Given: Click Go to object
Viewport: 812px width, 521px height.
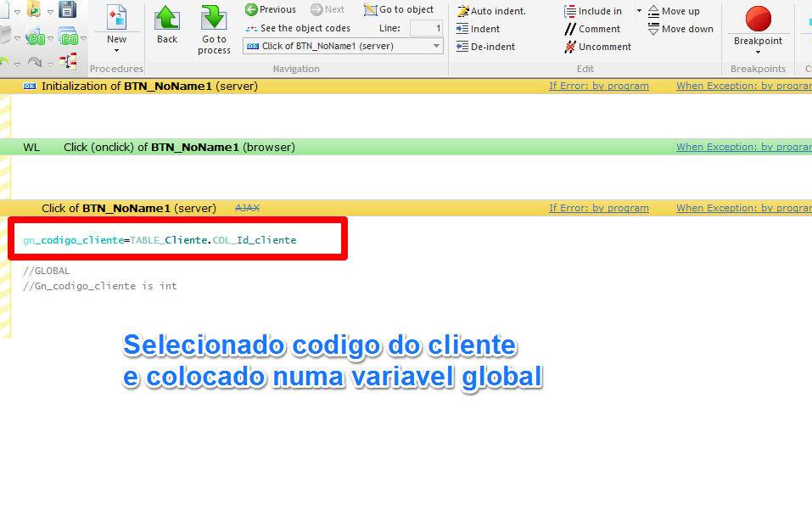Looking at the screenshot, I should 399,9.
